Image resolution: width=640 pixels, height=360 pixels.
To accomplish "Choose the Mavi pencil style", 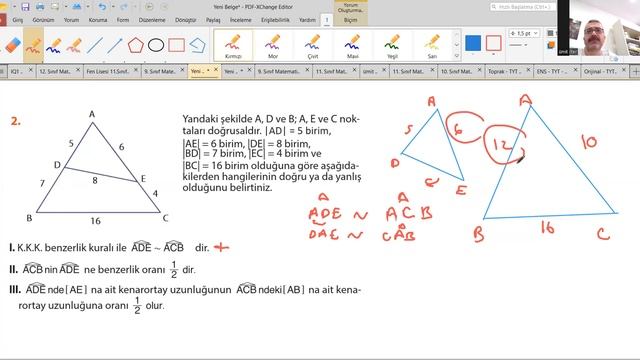I will pyautogui.click(x=353, y=46).
